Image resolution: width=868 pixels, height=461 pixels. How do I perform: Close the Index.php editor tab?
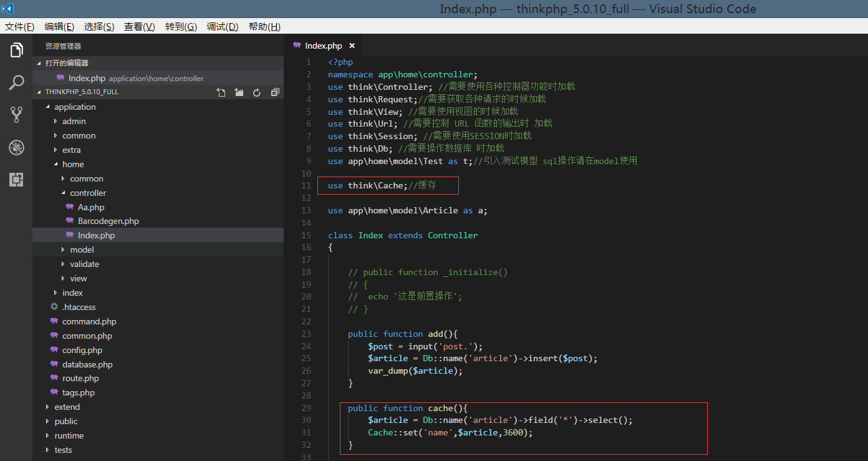click(352, 46)
